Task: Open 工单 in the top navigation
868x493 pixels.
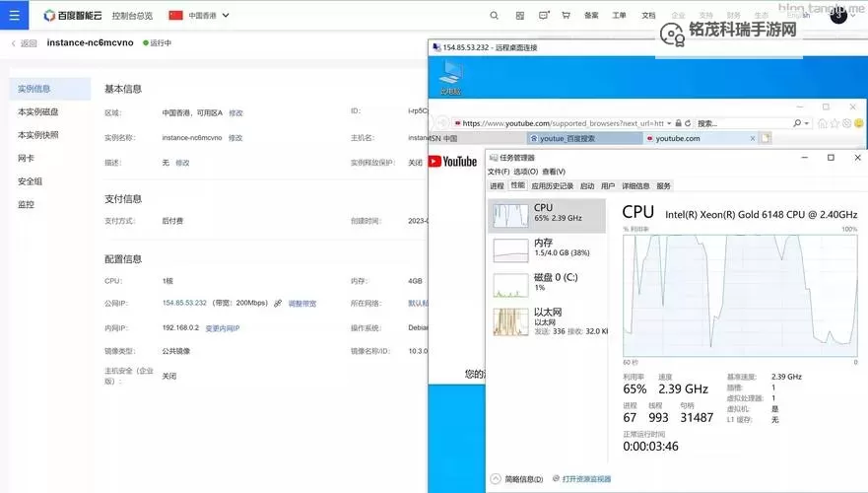Action: (619, 16)
